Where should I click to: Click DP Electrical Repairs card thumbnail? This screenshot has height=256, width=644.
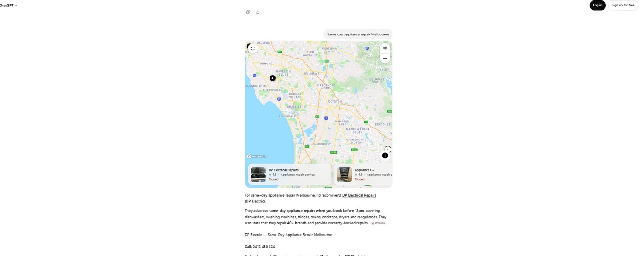(258, 175)
